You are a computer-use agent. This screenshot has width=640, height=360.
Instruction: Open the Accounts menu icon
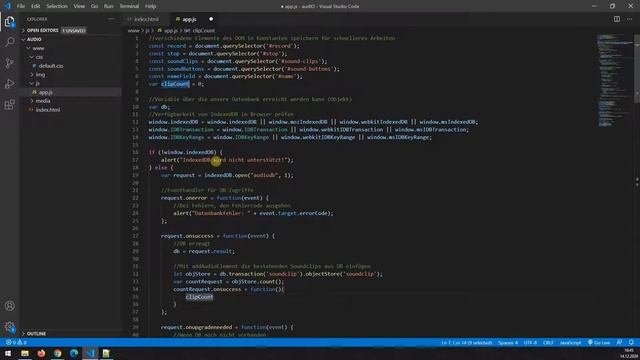[9, 306]
